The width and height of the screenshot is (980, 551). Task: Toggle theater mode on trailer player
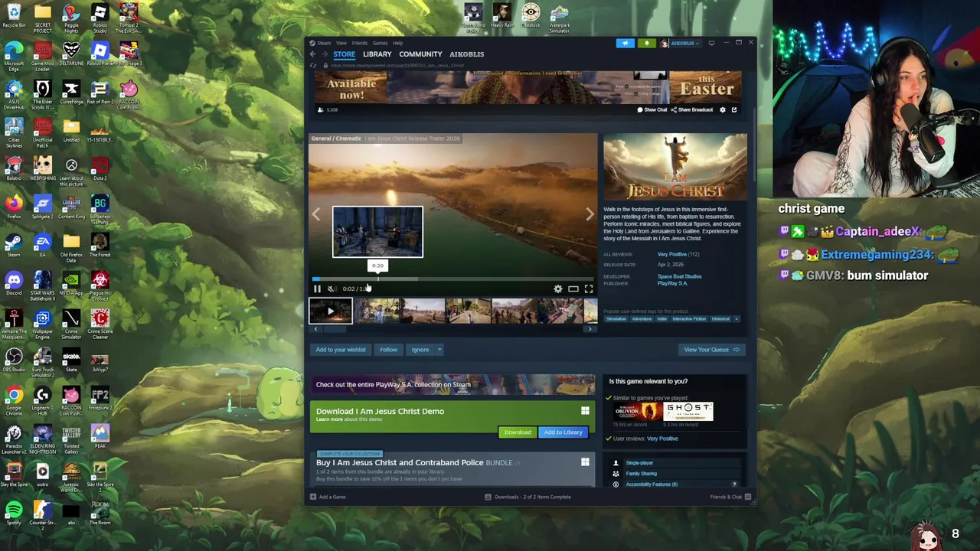[573, 289]
